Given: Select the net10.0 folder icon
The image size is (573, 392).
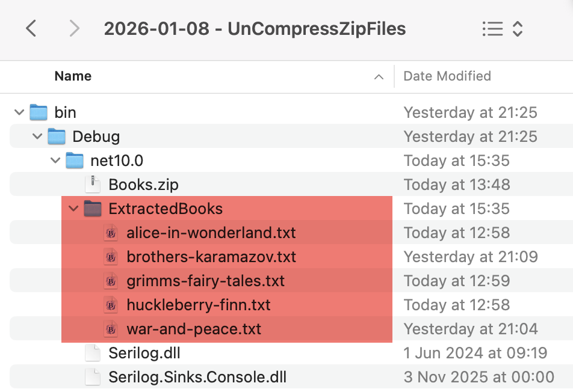Looking at the screenshot, I should pyautogui.click(x=74, y=160).
